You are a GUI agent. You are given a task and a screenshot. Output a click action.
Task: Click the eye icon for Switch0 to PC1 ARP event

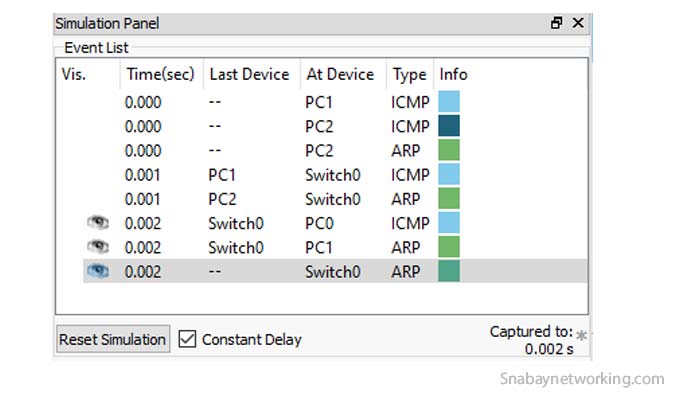[98, 246]
